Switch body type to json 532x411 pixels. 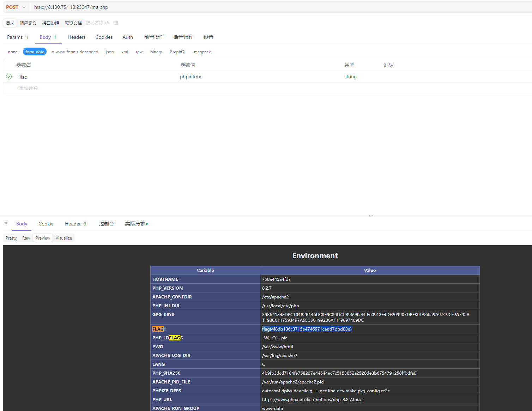[x=110, y=52]
